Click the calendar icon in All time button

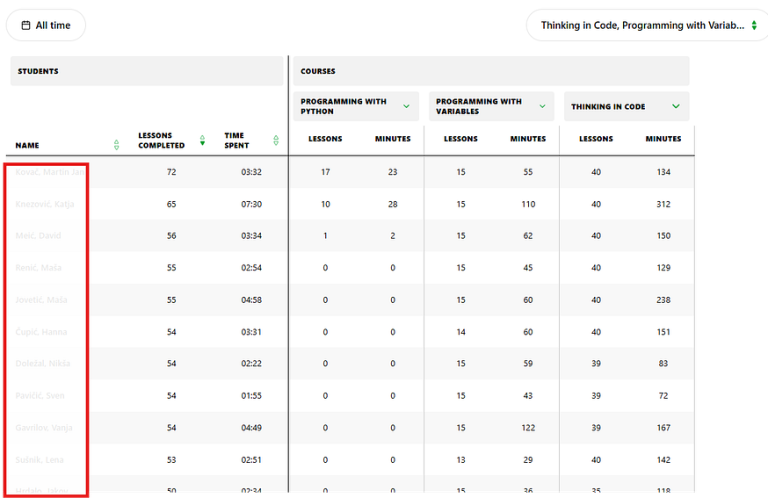pyautogui.click(x=26, y=25)
